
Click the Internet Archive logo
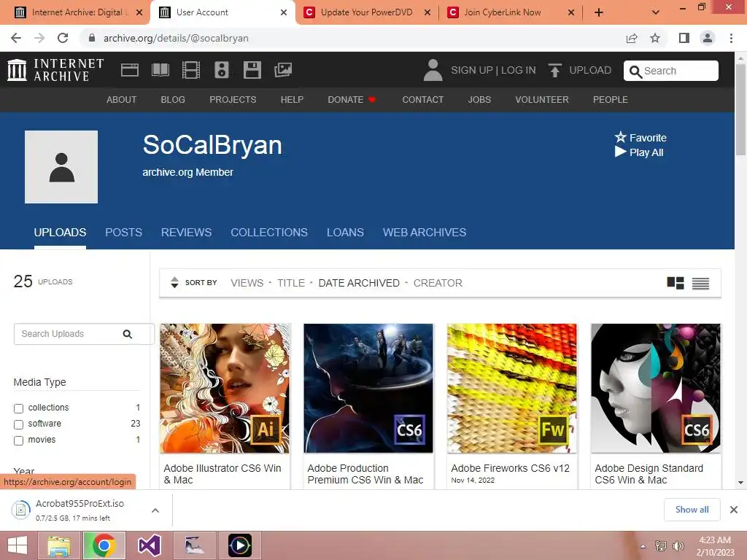point(55,70)
